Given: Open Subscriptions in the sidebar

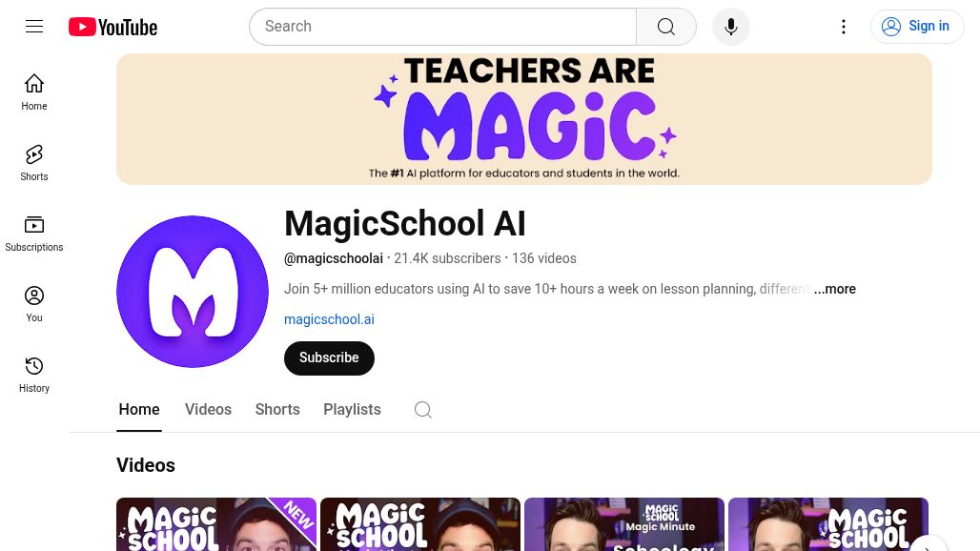Looking at the screenshot, I should (34, 233).
